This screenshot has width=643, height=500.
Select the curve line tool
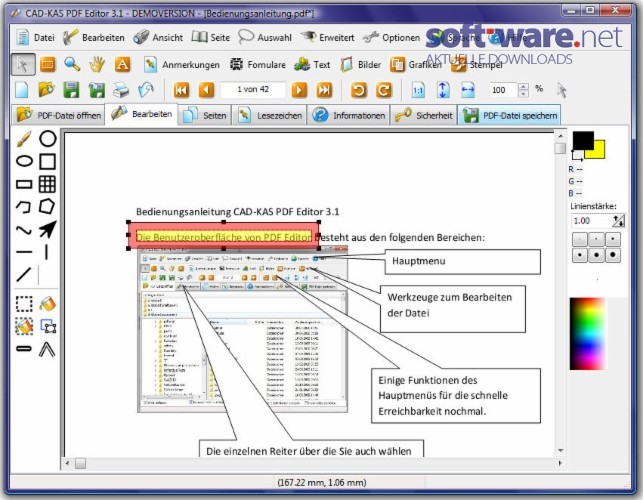[x=24, y=230]
